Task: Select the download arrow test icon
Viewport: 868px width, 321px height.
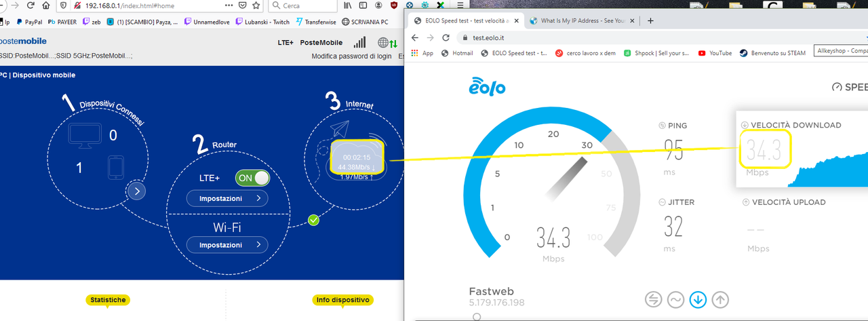Action: tap(698, 299)
